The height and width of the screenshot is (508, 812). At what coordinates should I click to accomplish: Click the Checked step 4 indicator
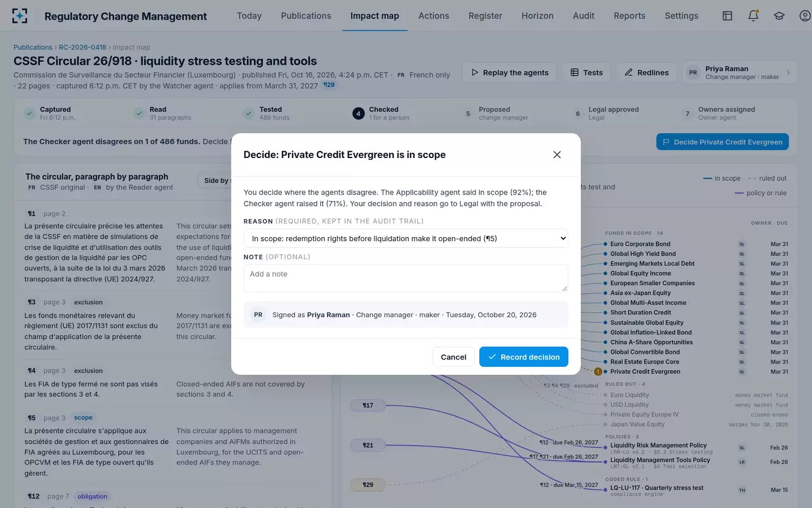tap(358, 113)
